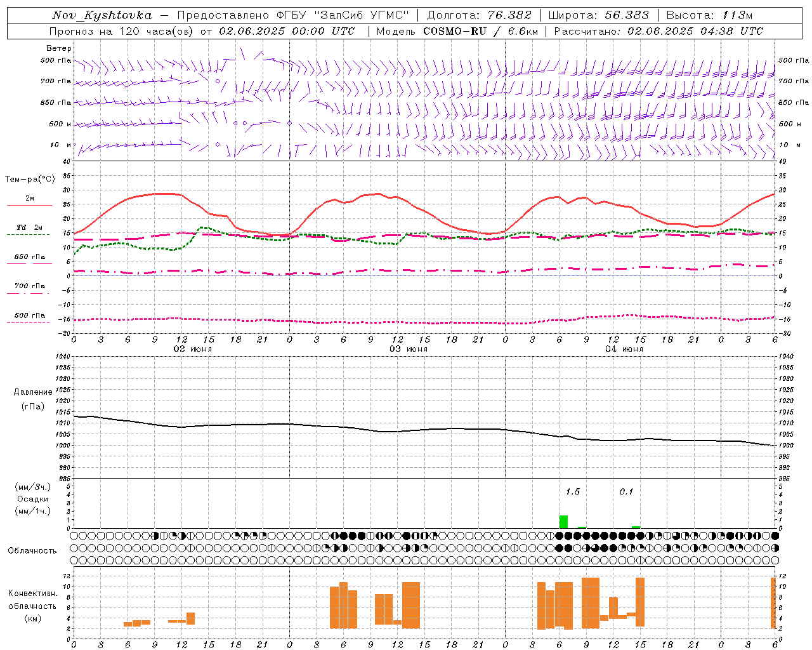Click the (мм/3ч.) precipitation unit label

pyautogui.click(x=33, y=487)
